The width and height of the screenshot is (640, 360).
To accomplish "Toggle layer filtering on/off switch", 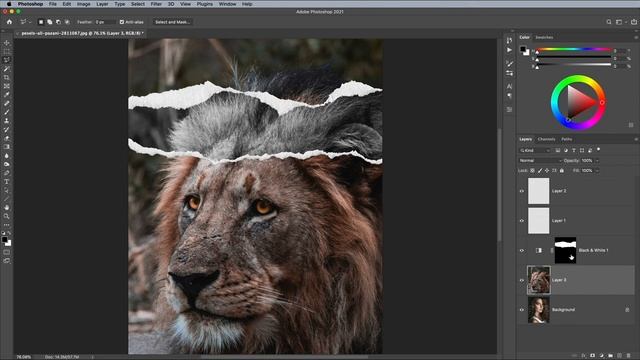I will pyautogui.click(x=598, y=150).
